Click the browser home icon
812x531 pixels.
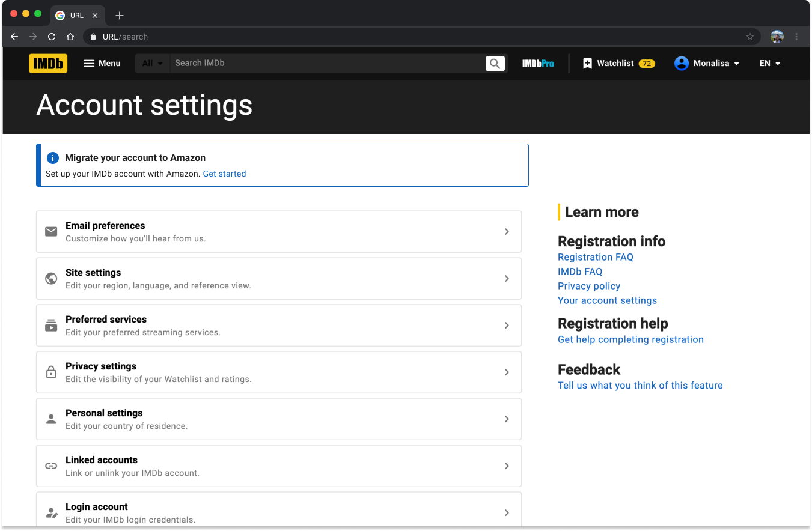pyautogui.click(x=70, y=37)
